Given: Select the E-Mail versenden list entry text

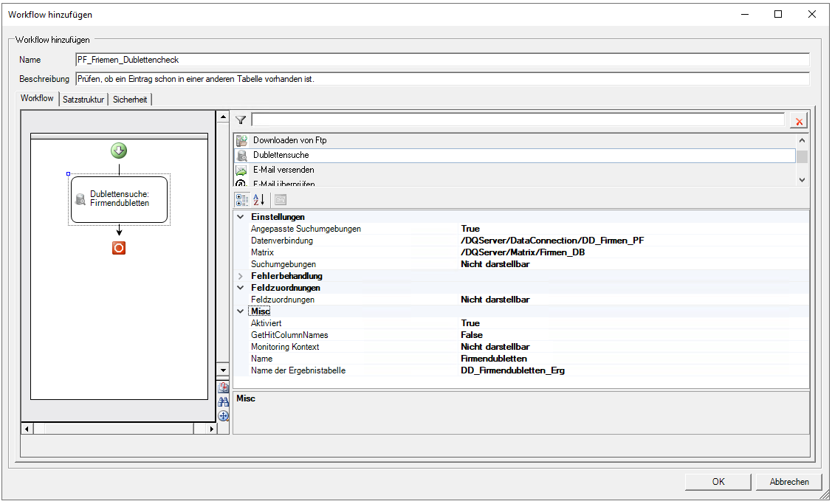Looking at the screenshot, I should click(x=283, y=170).
